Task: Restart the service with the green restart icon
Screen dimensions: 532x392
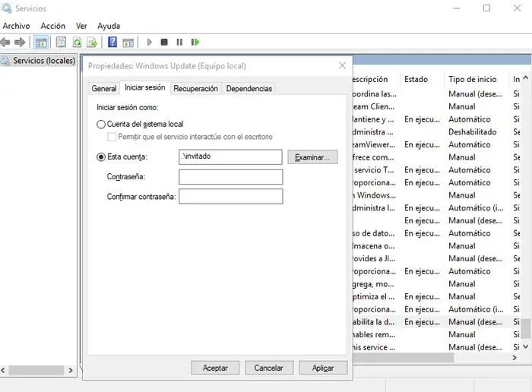Action: (x=195, y=43)
